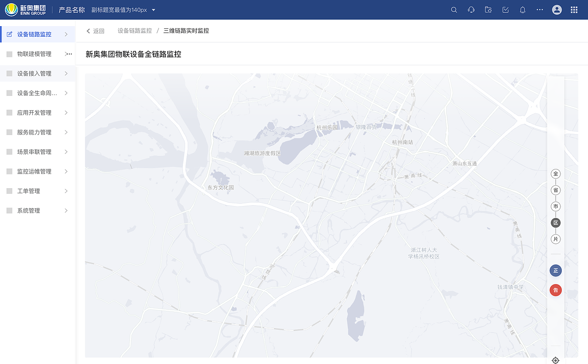Open 设备接入管理 sidebar menu
Viewport: 588px width, 364px height.
click(x=38, y=73)
